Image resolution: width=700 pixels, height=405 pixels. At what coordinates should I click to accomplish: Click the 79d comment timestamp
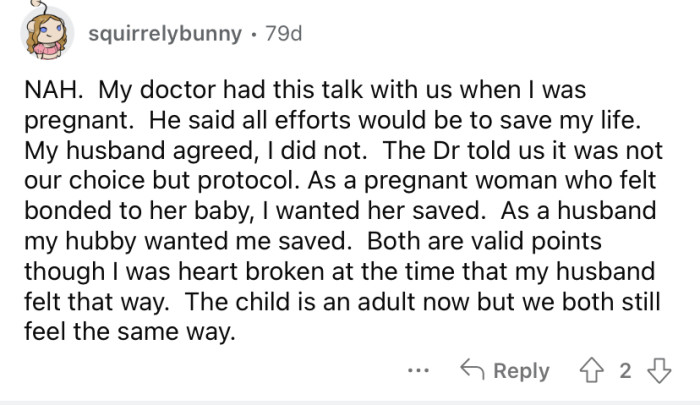[x=281, y=34]
